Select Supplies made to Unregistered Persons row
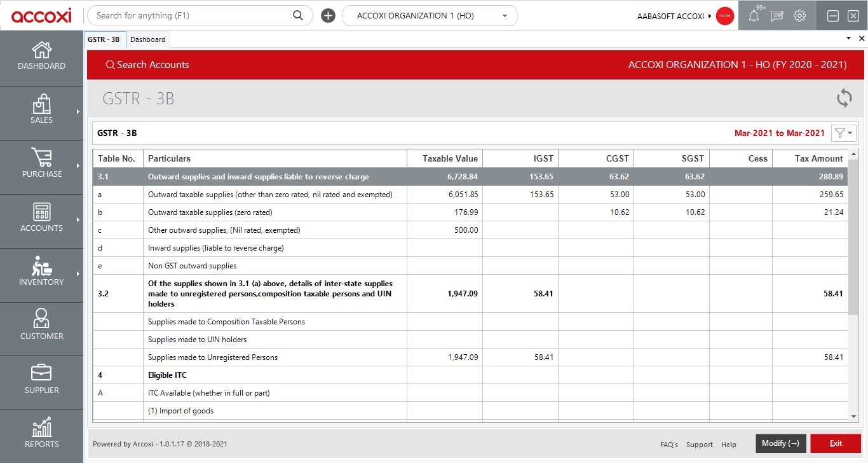 pos(470,357)
